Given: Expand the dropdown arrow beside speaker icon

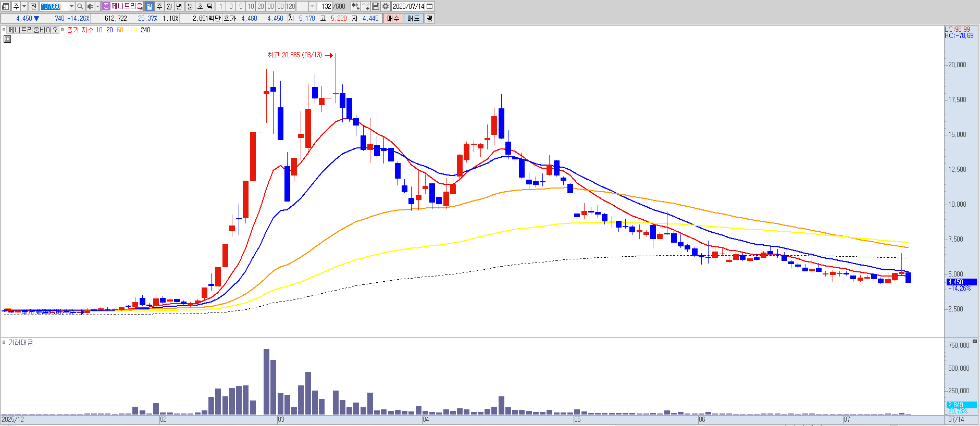Looking at the screenshot, I should click(97, 6).
